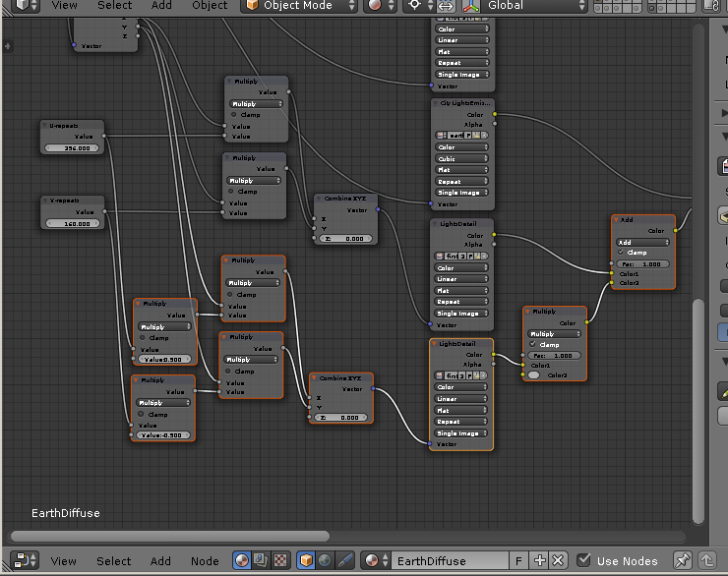Collapse the U-repeat node via triangle
Image resolution: width=728 pixels, height=576 pixels.
point(44,126)
